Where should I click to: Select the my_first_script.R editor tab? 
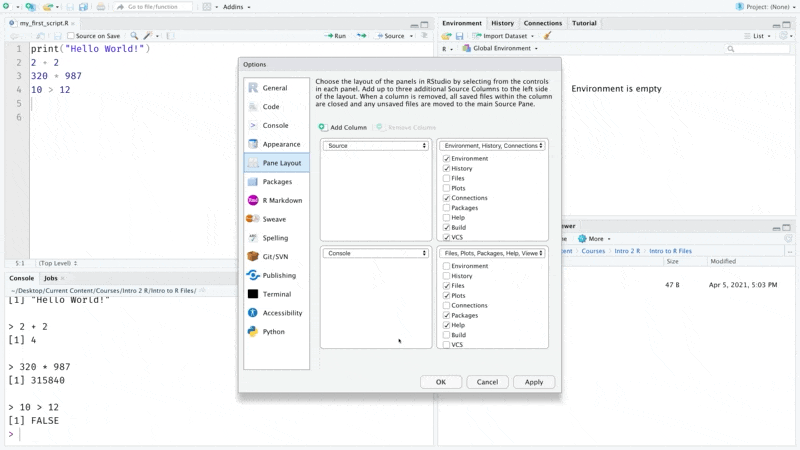(x=44, y=23)
